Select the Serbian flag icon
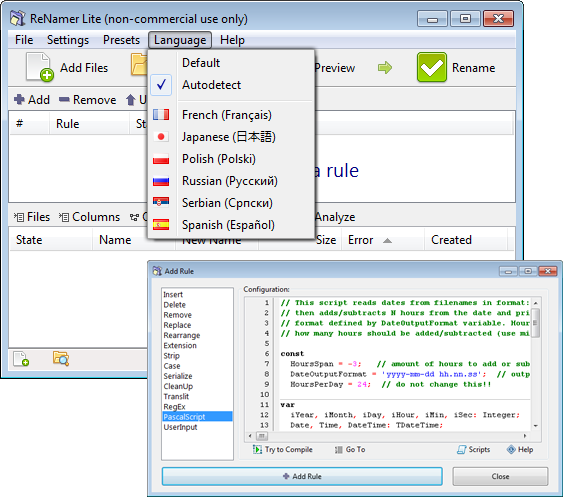This screenshot has height=497, width=563. point(161,203)
